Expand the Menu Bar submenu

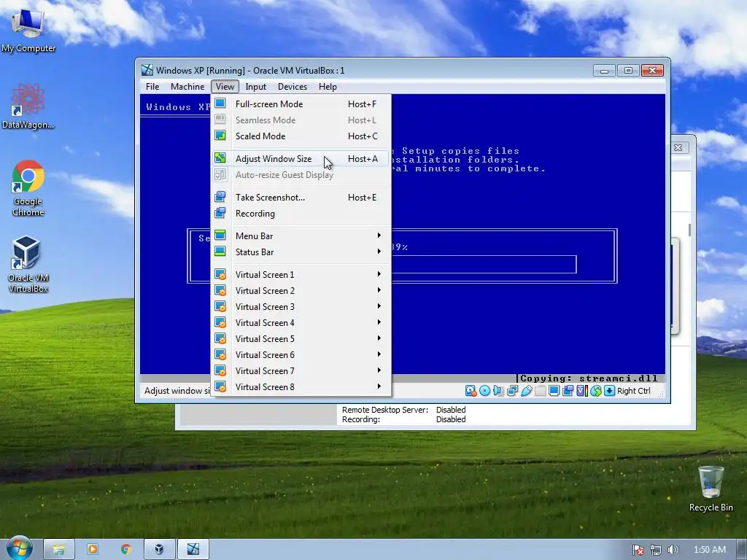point(301,236)
